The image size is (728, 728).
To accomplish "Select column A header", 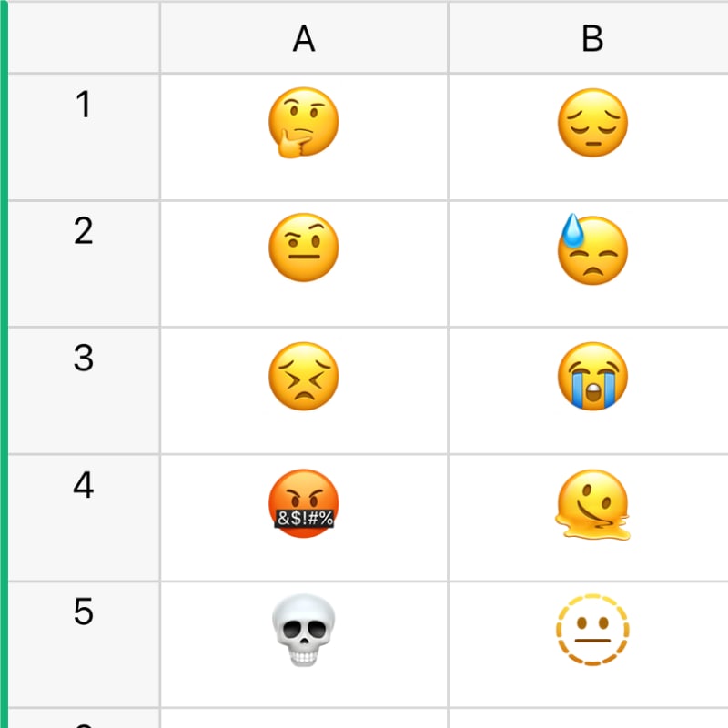I will (x=303, y=38).
